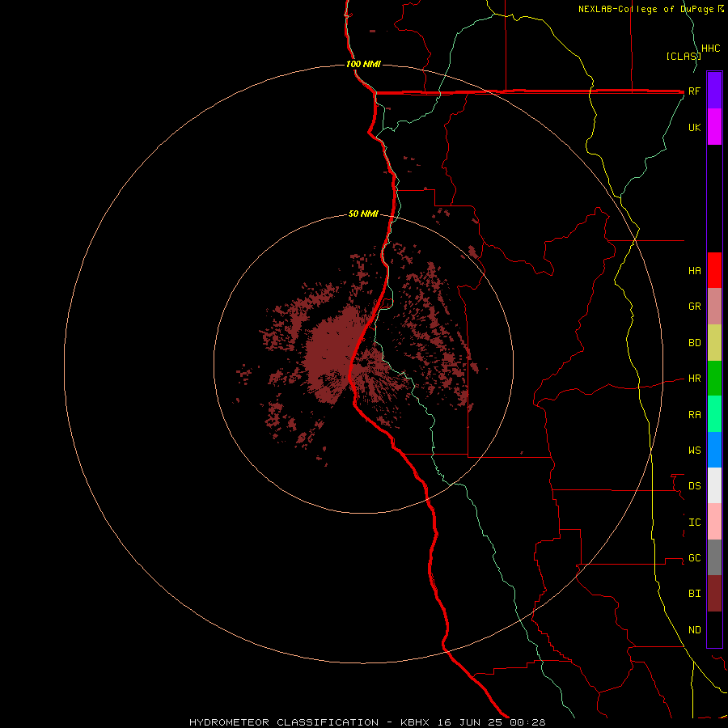Image resolution: width=728 pixels, height=728 pixels.
Task: Click the GC legend label
Action: (694, 558)
